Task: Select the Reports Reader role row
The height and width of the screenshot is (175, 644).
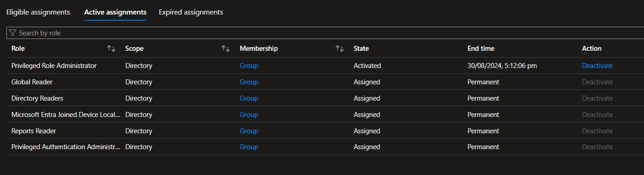Action: 325,131
